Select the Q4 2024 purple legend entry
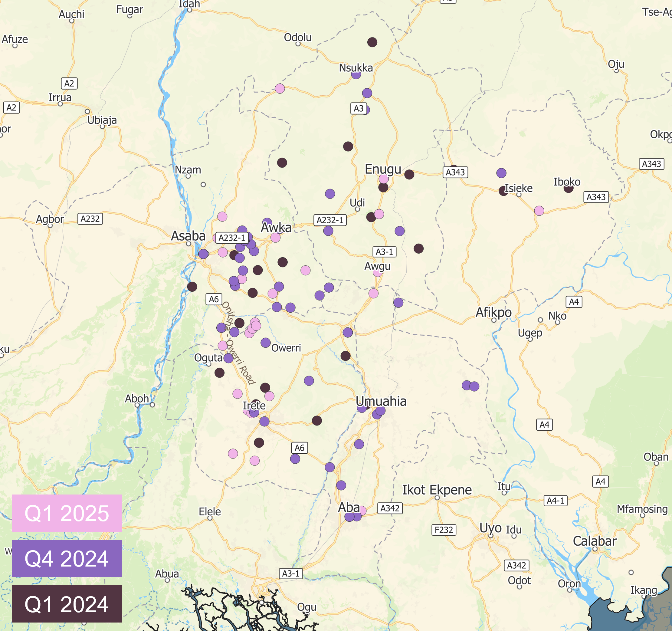This screenshot has width=672, height=631. [x=67, y=558]
